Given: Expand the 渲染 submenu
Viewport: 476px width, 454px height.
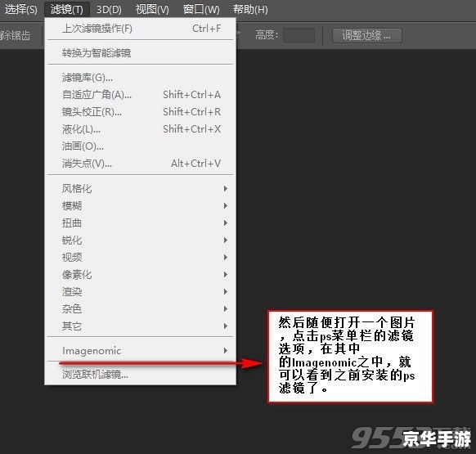Looking at the screenshot, I should coord(140,292).
